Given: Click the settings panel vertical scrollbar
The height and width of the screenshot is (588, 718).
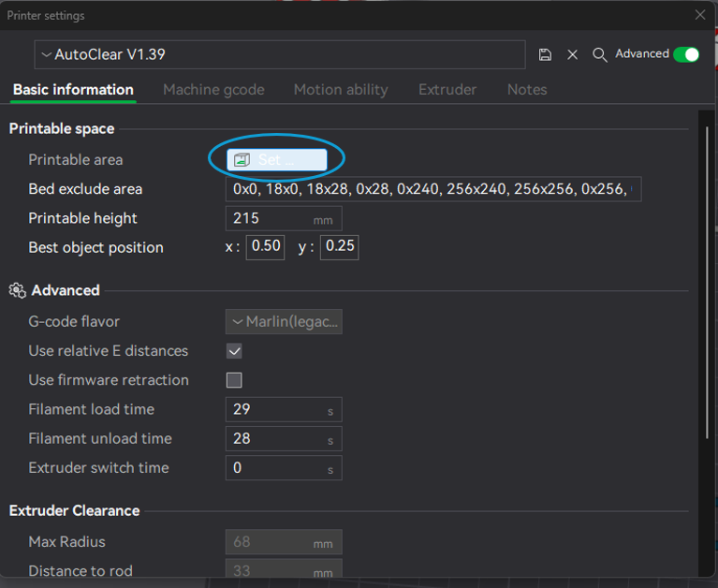Looking at the screenshot, I should pos(707,284).
